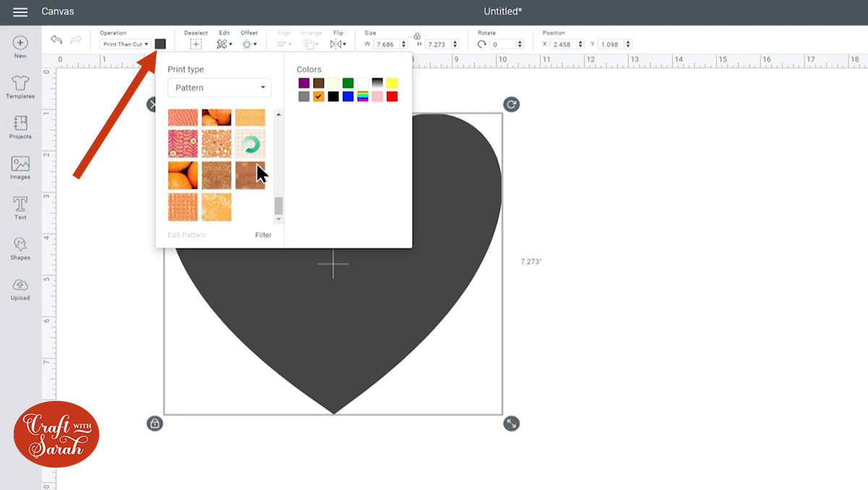This screenshot has height=490, width=868.
Task: Click the Deselect button
Action: [195, 44]
